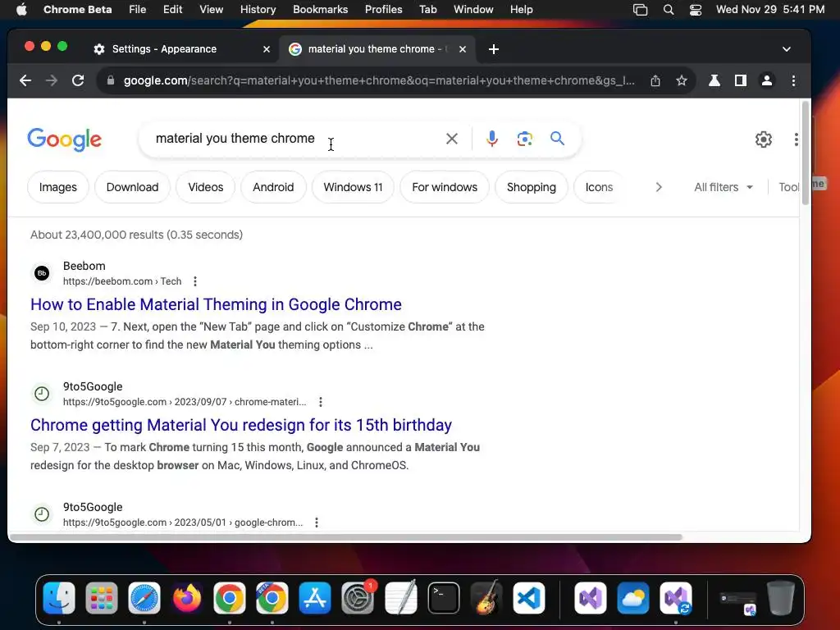This screenshot has width=840, height=630.
Task: Filter results by Images
Action: (58, 187)
